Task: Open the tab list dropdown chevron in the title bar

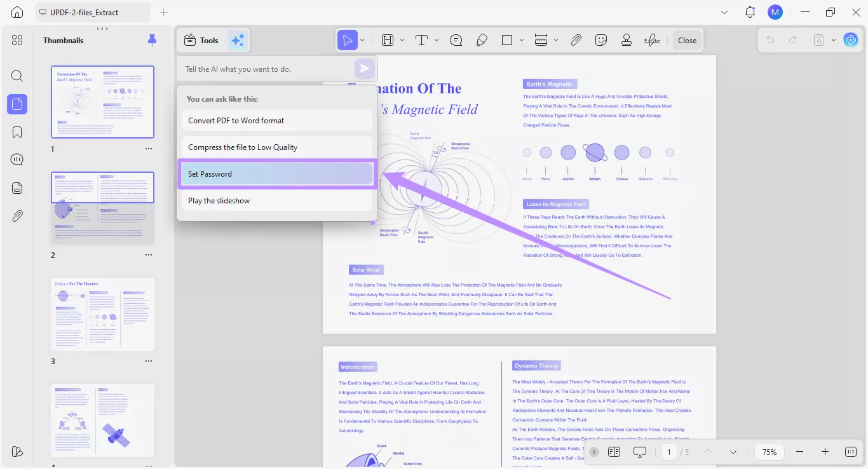Action: [725, 12]
